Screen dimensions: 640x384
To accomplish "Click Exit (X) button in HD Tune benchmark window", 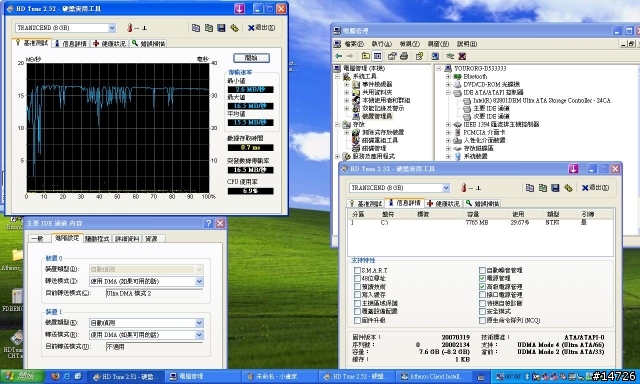I will pyautogui.click(x=261, y=28).
